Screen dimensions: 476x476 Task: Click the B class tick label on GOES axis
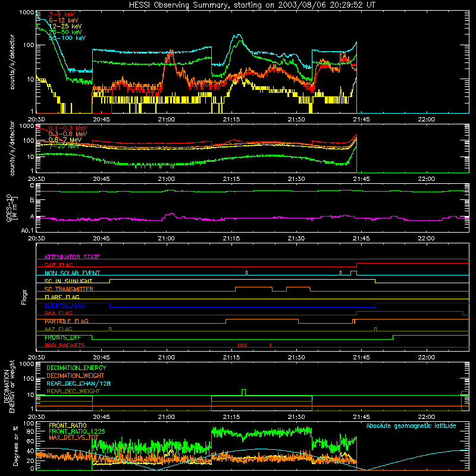tap(32, 201)
